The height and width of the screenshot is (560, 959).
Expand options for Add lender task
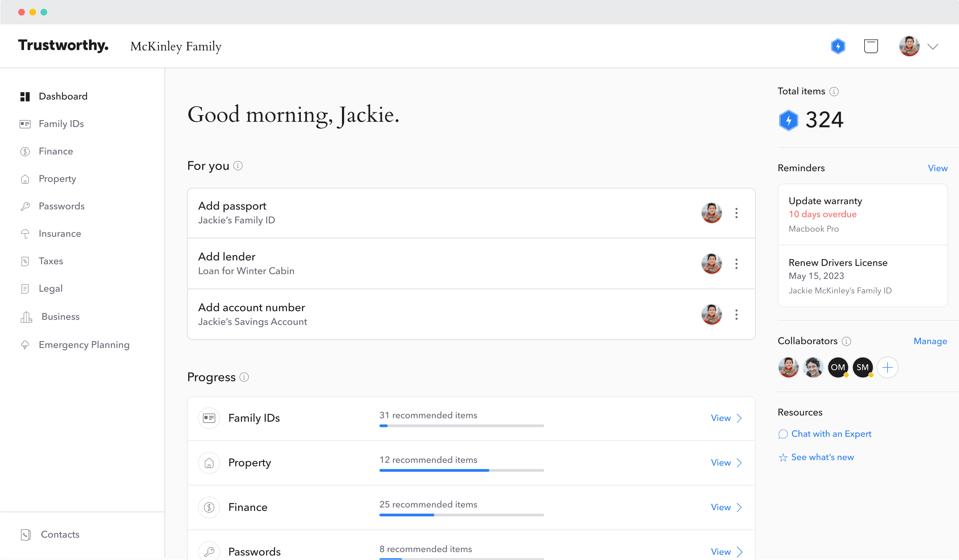(736, 263)
